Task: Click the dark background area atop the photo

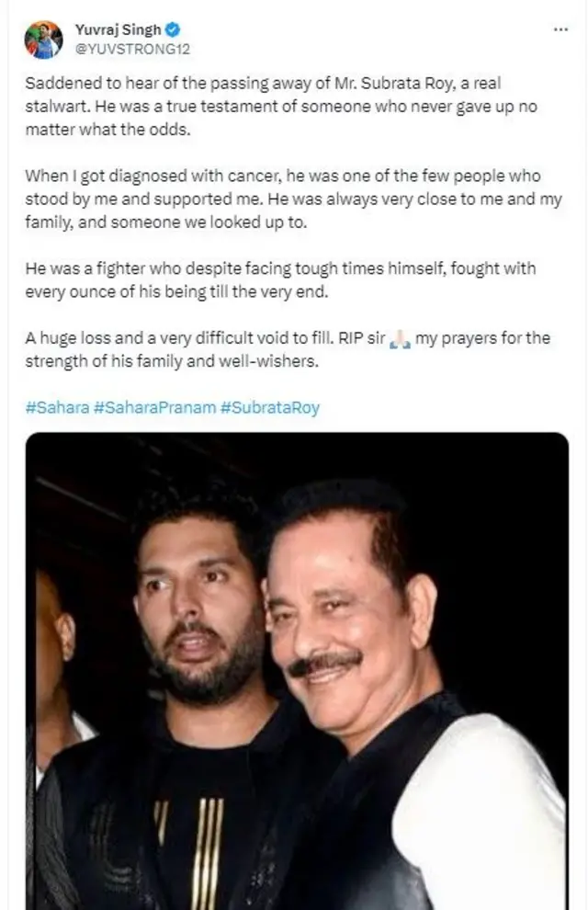Action: click(297, 459)
